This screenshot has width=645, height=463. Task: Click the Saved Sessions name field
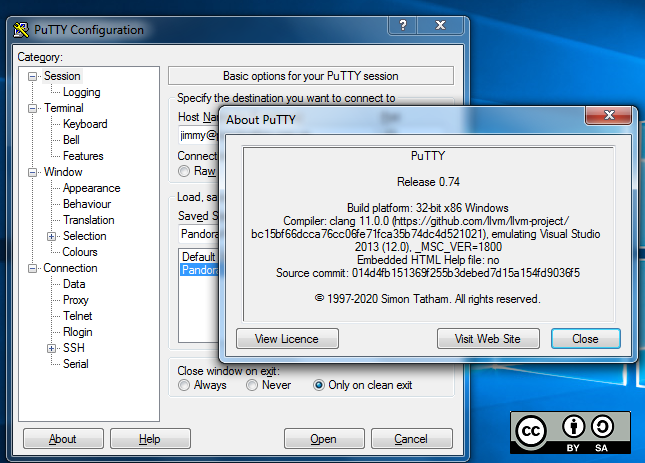pyautogui.click(x=199, y=234)
